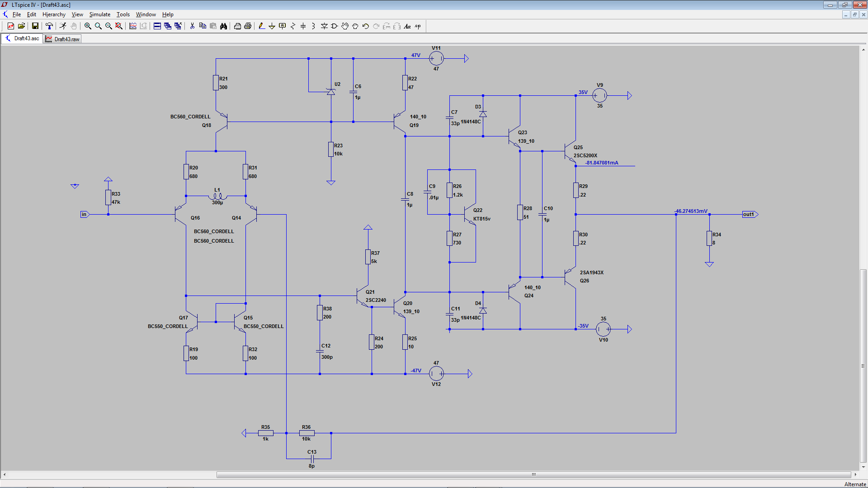Click the zoom in magnifier icon

tap(88, 26)
